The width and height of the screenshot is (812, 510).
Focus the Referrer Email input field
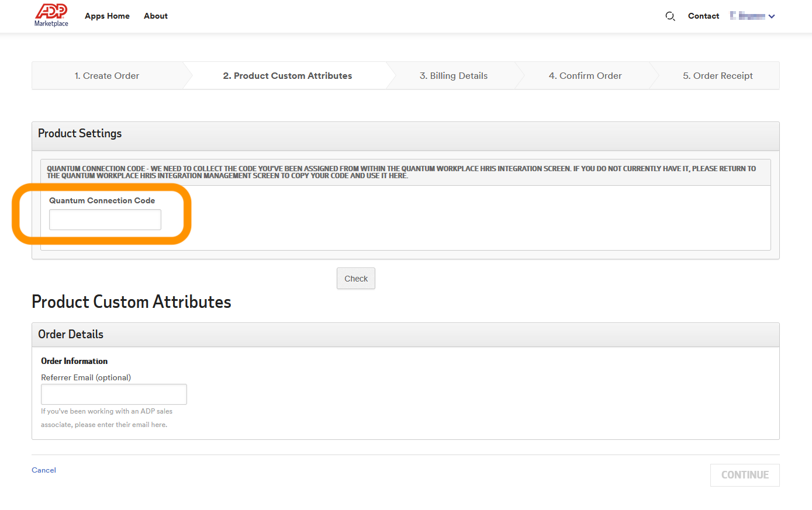(114, 394)
